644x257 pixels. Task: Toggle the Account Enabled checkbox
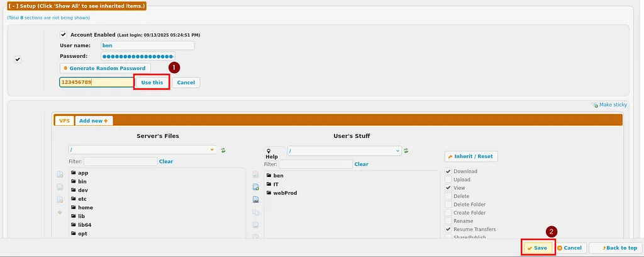pyautogui.click(x=64, y=35)
